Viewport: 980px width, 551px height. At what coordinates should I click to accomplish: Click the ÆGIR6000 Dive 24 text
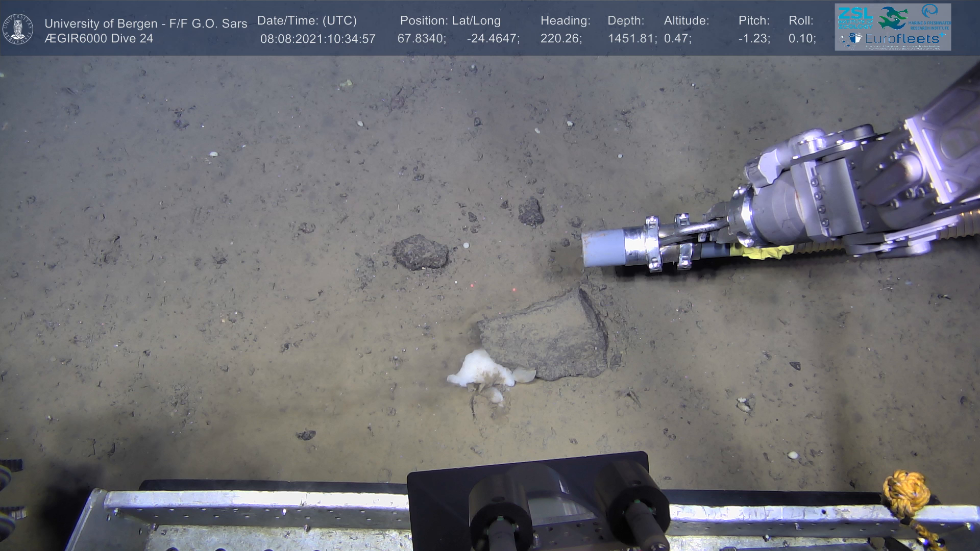click(x=99, y=39)
